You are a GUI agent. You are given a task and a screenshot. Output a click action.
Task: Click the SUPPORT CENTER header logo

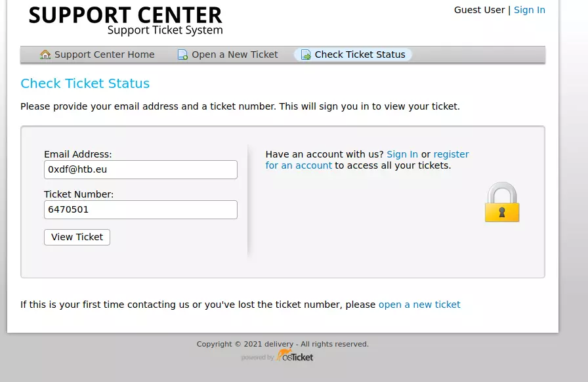tap(125, 20)
